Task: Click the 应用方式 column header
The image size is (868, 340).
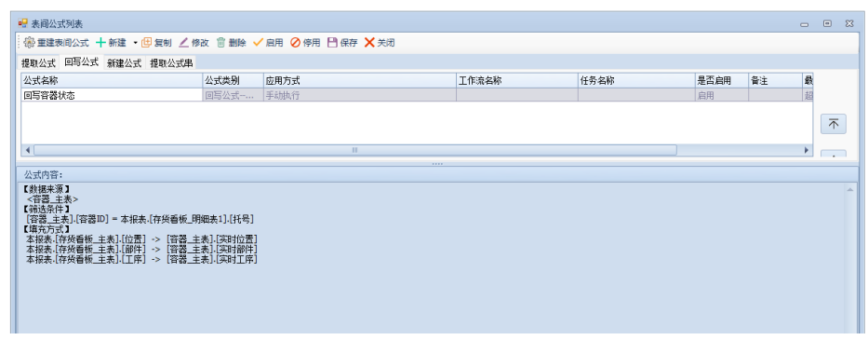Action: coord(360,81)
